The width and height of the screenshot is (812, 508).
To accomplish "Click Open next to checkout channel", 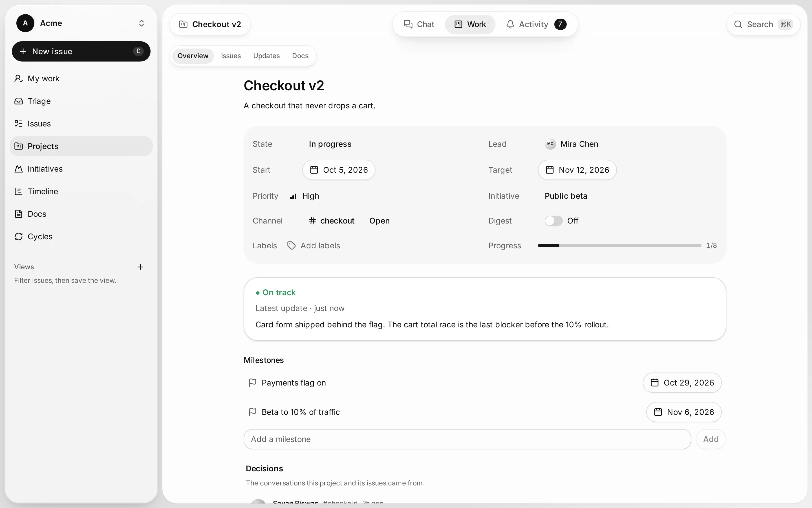I will 379,221.
